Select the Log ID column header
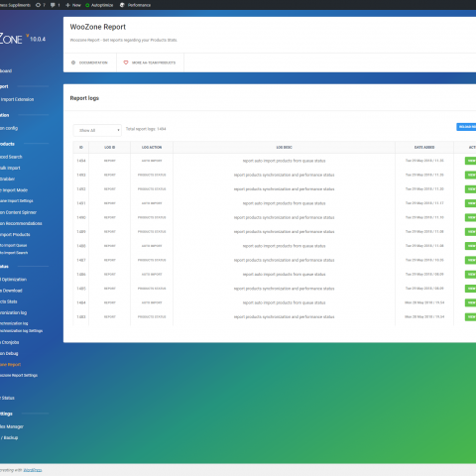The height and width of the screenshot is (476, 476). pyautogui.click(x=110, y=147)
